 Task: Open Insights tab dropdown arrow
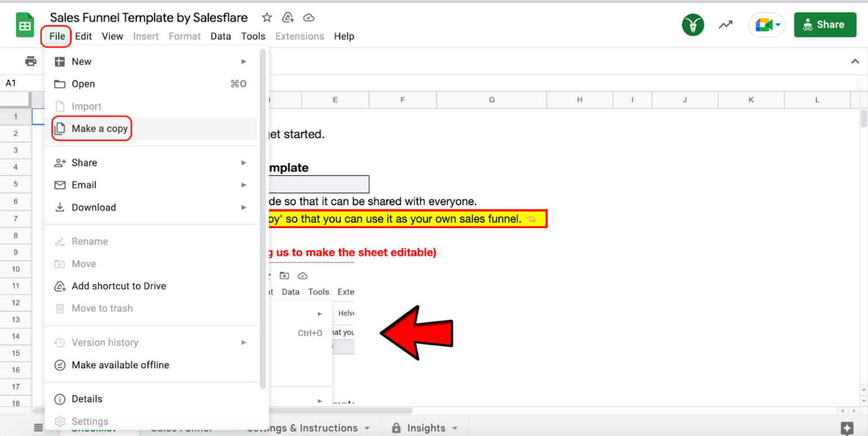tap(455, 428)
